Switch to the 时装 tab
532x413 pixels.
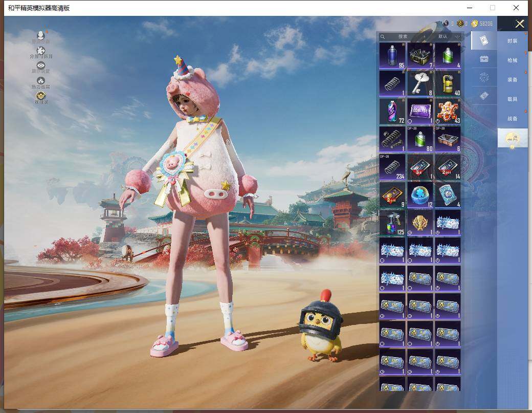[512, 41]
